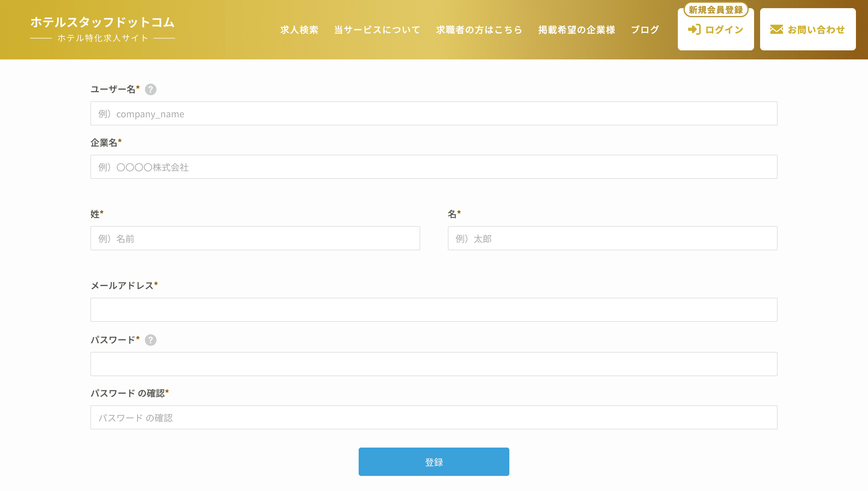868x491 pixels.
Task: Click the envelope icon for お問い合わせ
Action: (x=776, y=30)
